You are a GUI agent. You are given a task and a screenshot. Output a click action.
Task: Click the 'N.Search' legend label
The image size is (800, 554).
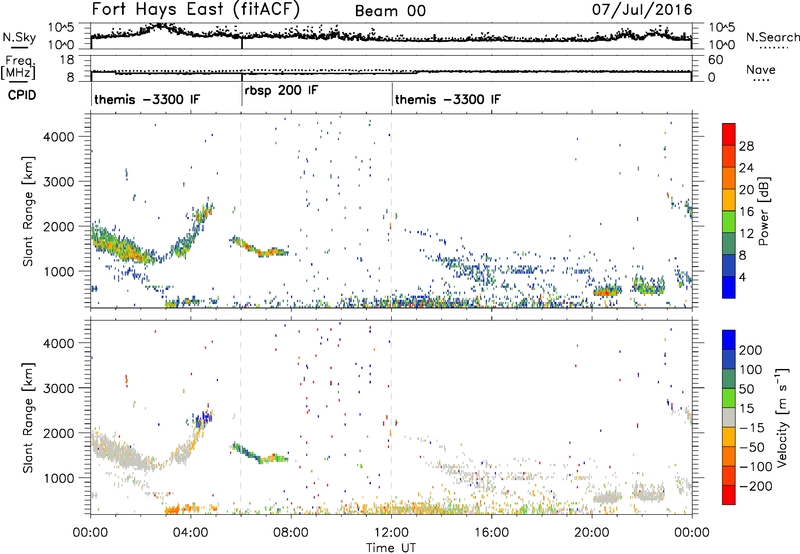tap(772, 37)
